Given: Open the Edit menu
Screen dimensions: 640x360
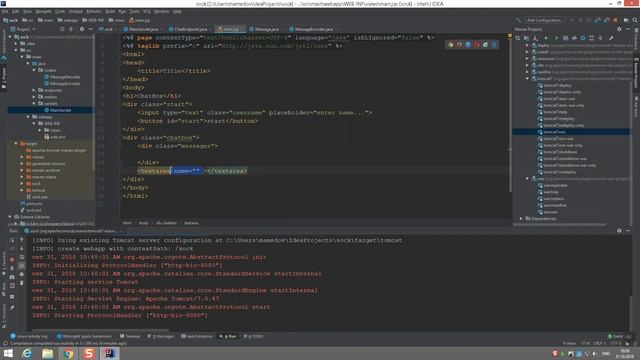Looking at the screenshot, I should click(x=16, y=11).
